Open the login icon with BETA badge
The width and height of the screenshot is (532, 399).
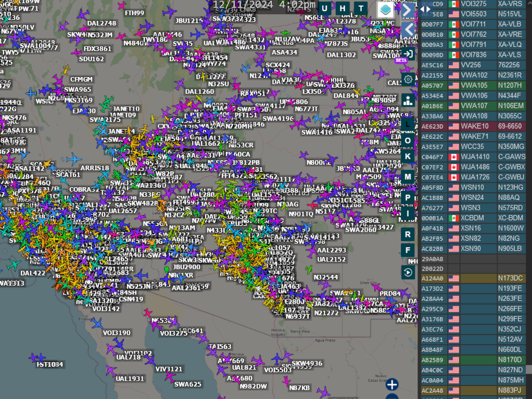[408, 54]
